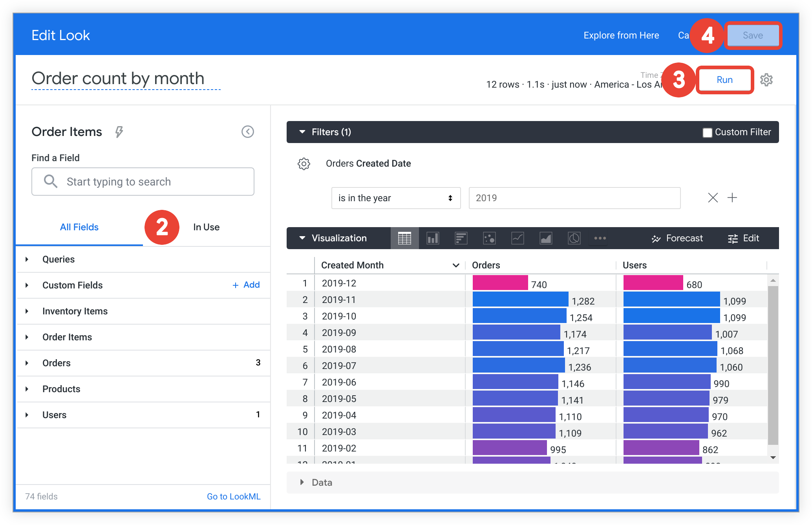Click the Find a Field search box
812x525 pixels.
[x=143, y=182]
